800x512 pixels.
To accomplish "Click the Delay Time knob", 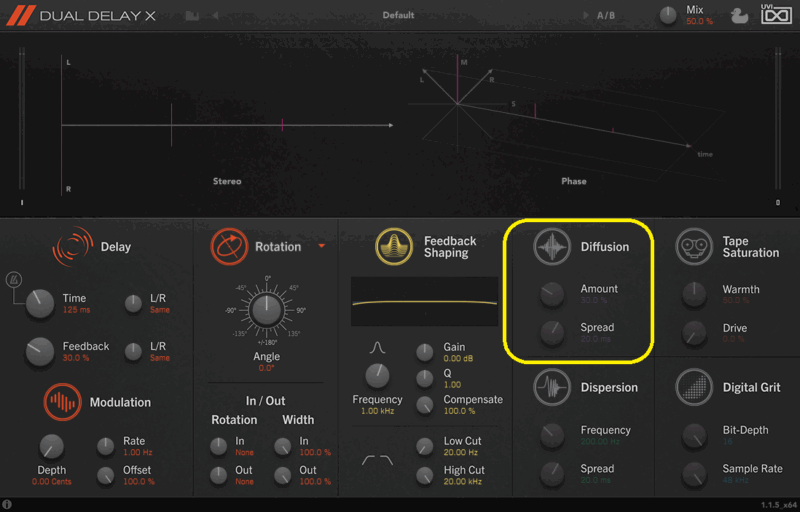I will point(40,303).
